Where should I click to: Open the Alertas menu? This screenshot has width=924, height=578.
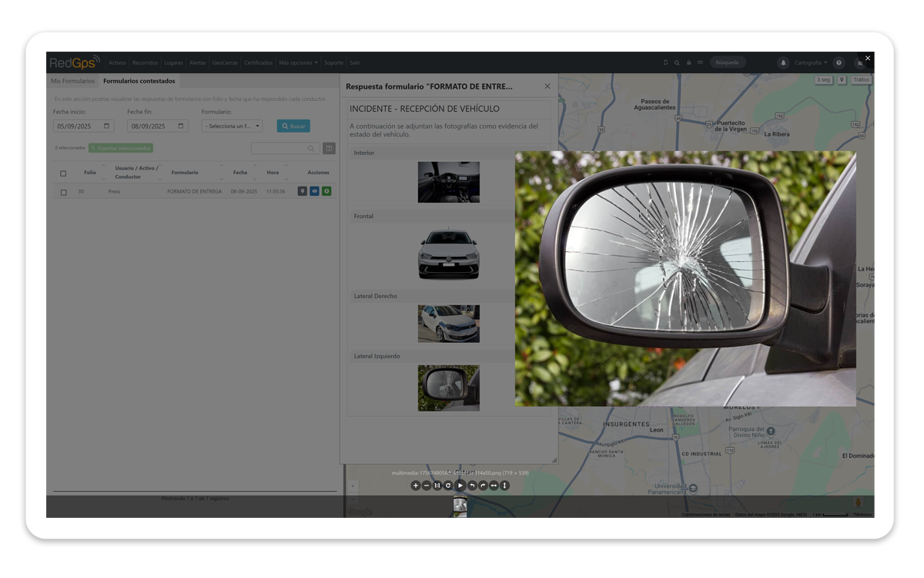coord(198,62)
